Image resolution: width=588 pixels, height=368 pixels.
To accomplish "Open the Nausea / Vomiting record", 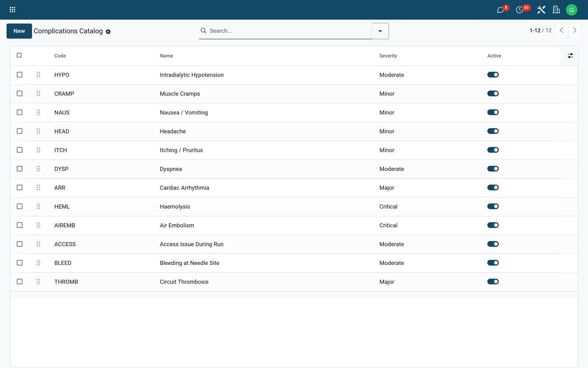I will coord(184,113).
